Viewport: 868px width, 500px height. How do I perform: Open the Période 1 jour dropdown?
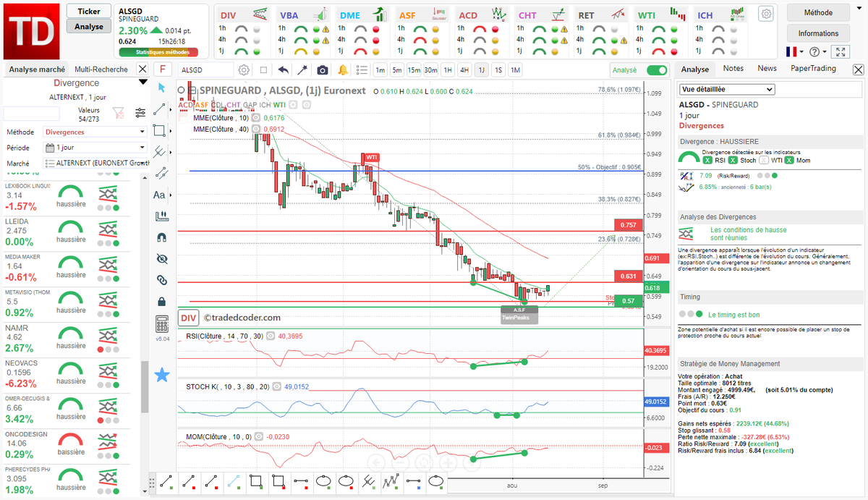click(x=95, y=148)
